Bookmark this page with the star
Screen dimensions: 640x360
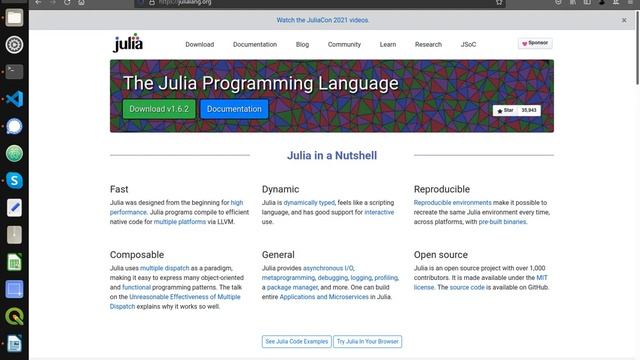(x=499, y=2)
